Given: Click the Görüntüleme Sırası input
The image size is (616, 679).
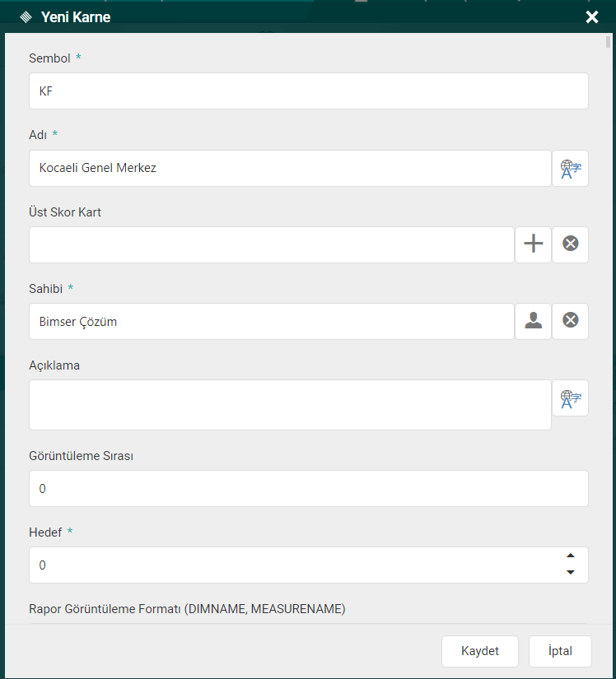Looking at the screenshot, I should (308, 488).
